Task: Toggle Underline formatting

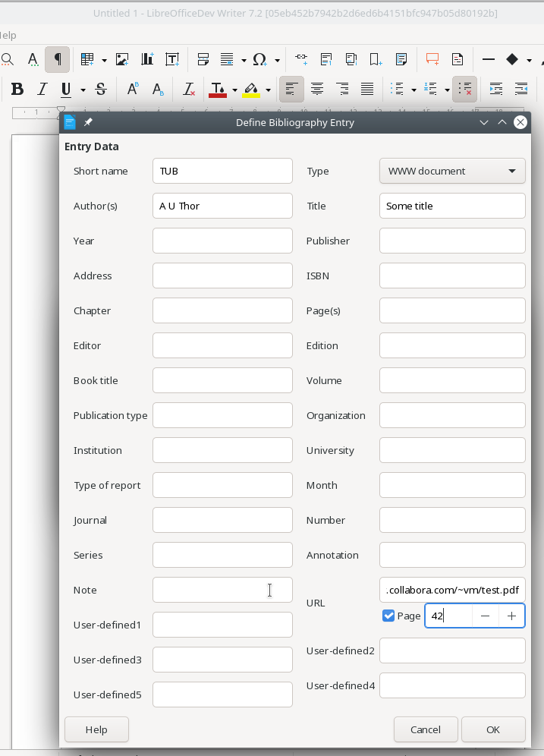Action: pos(66,90)
